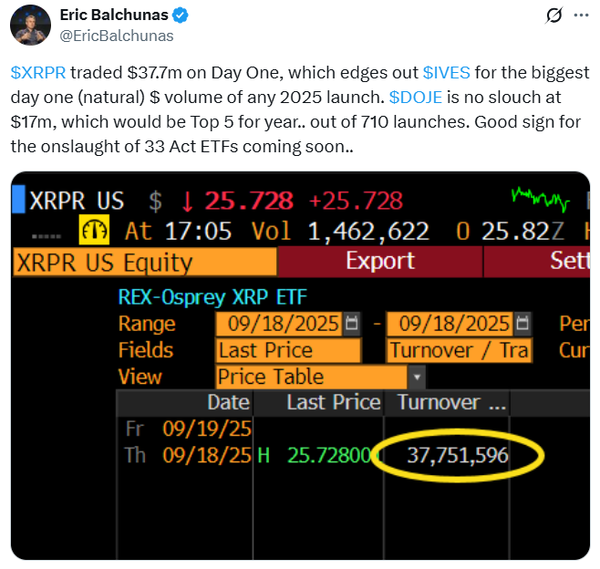Click the Export menu button

pos(379,262)
